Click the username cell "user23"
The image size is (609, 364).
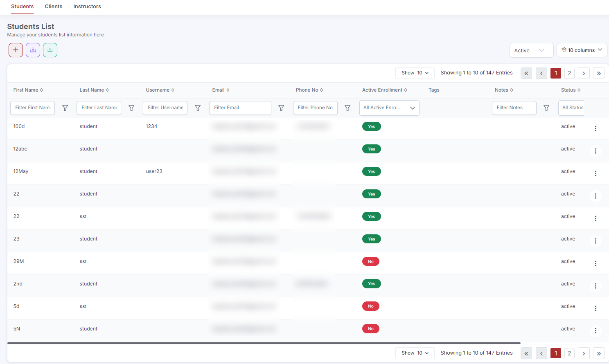click(x=154, y=171)
